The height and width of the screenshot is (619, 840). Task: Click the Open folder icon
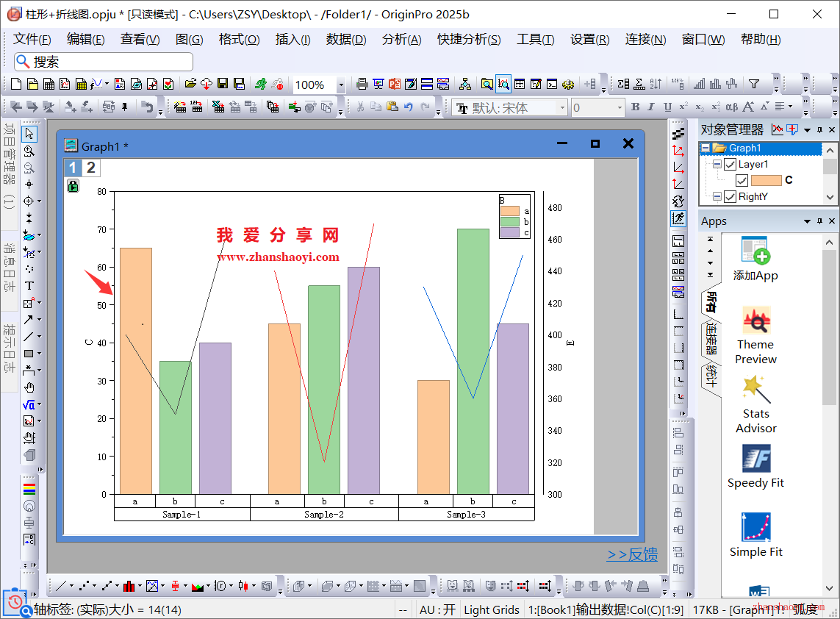pyautogui.click(x=190, y=85)
